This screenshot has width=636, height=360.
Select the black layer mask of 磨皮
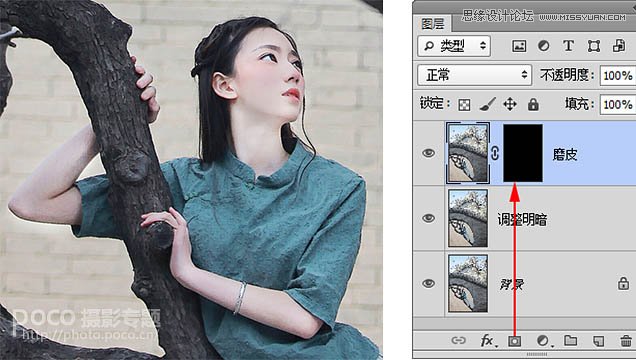pyautogui.click(x=523, y=153)
